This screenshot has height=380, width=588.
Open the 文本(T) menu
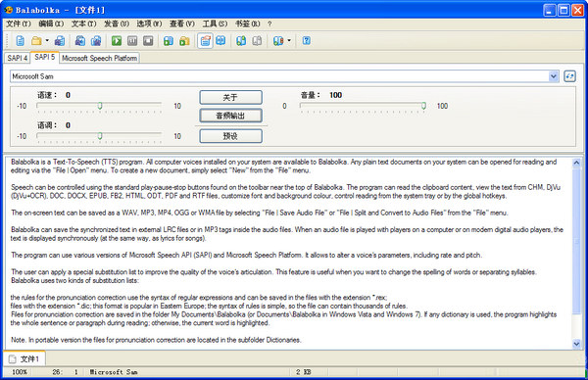(x=84, y=24)
